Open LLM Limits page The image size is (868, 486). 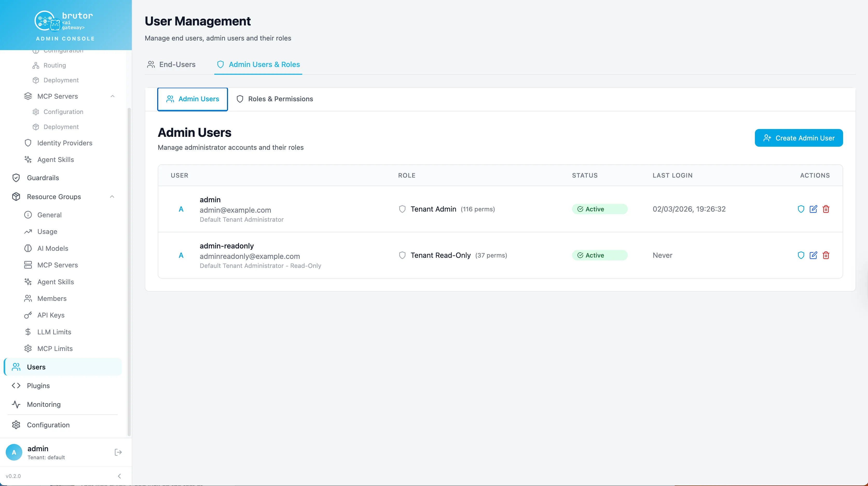[x=47, y=332]
